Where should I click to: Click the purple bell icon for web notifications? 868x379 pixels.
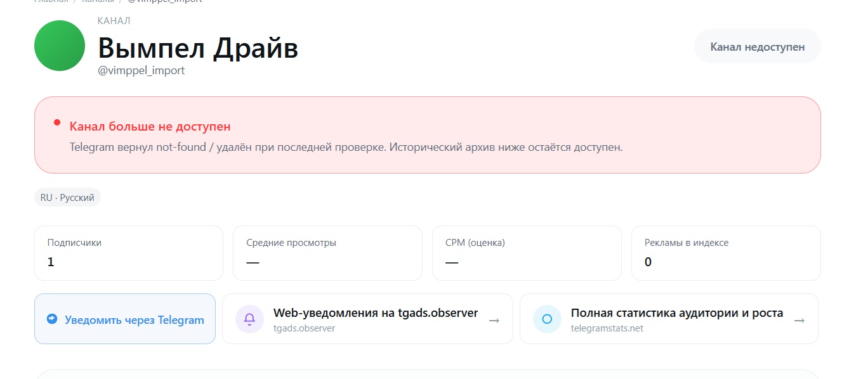pos(249,319)
